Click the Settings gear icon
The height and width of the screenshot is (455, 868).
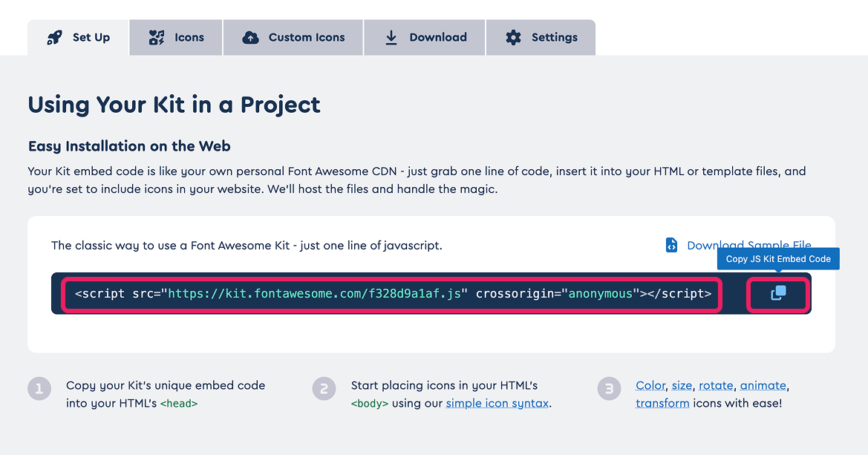click(513, 38)
